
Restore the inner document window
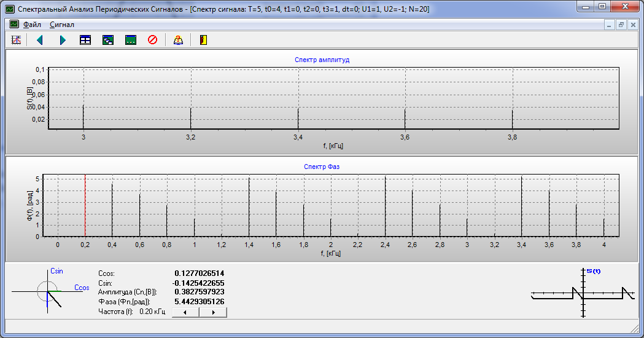[621, 25]
